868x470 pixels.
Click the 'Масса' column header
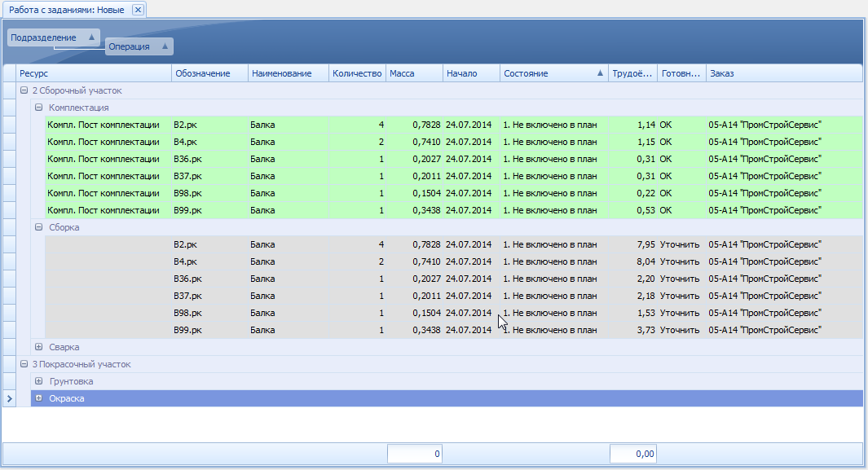pyautogui.click(x=413, y=73)
